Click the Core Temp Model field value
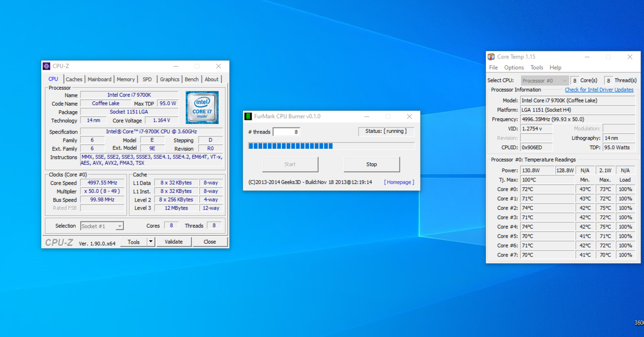644x337 pixels. pos(578,101)
